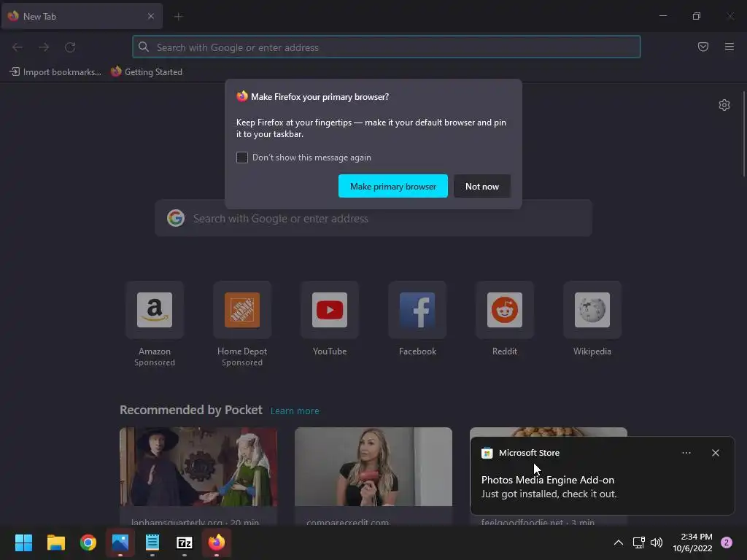747x560 pixels.
Task: Click Learn more next to Pocket heading
Action: click(x=295, y=411)
